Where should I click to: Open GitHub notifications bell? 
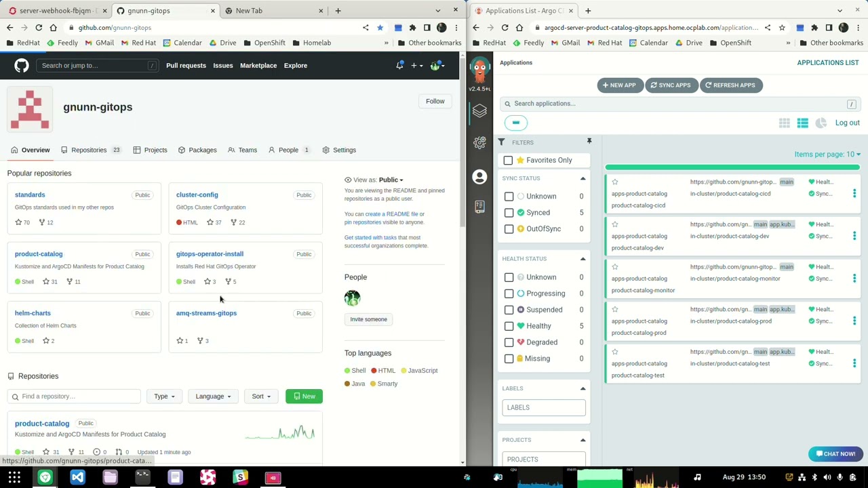pos(399,65)
